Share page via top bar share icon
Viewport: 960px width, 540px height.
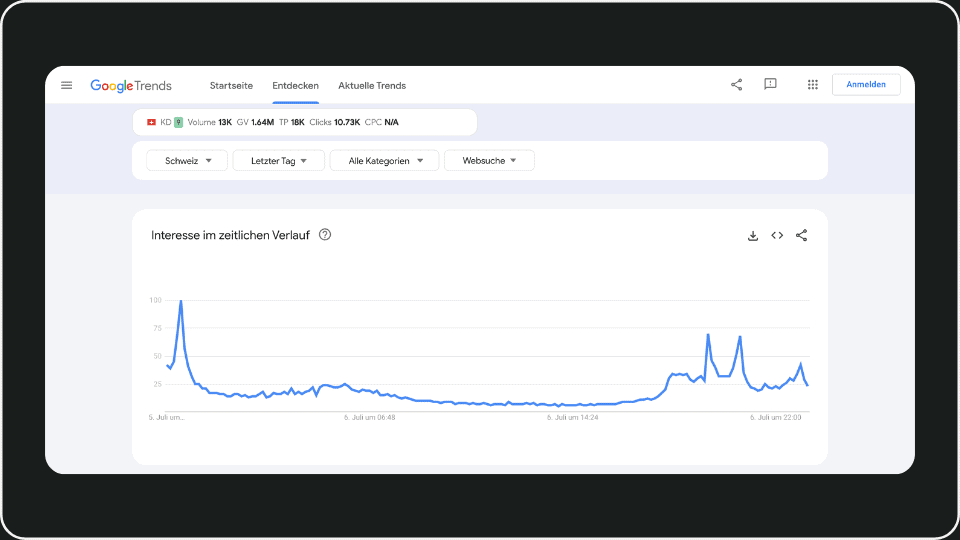tap(737, 84)
